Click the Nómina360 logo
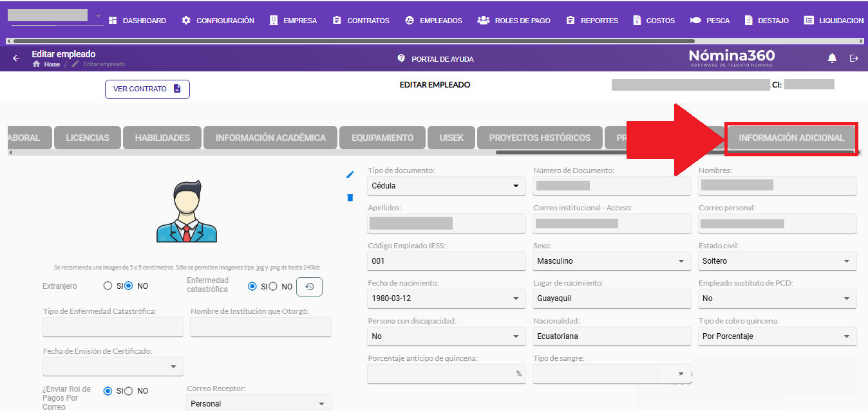This screenshot has width=868, height=411. 731,57
